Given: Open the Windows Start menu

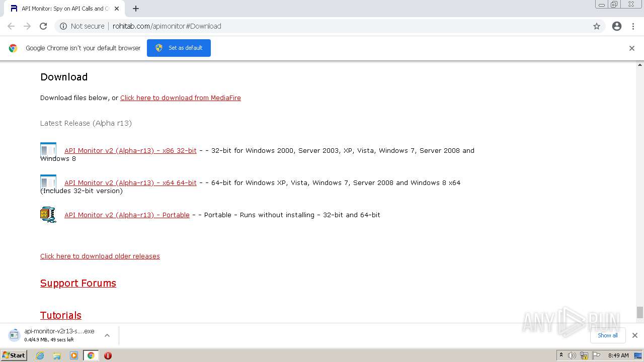Looking at the screenshot, I should coord(14,355).
